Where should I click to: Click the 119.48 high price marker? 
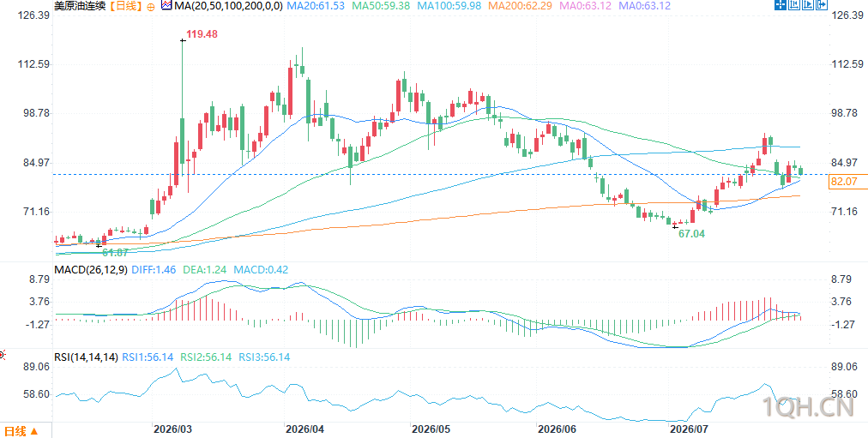(202, 34)
